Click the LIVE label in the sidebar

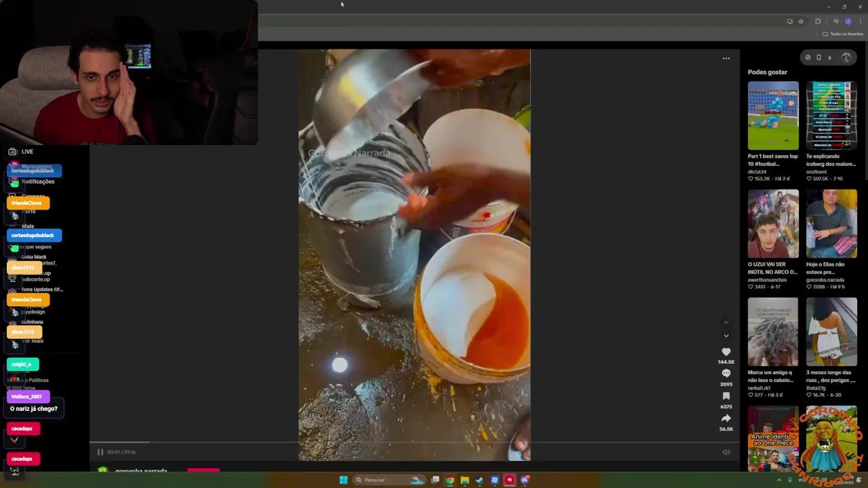[x=27, y=152]
